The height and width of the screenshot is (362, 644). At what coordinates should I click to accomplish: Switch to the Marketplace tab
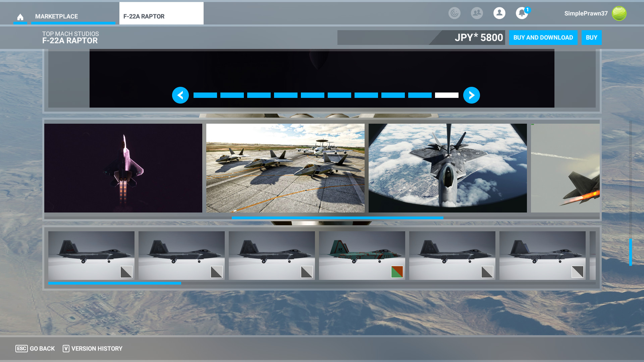(x=56, y=16)
